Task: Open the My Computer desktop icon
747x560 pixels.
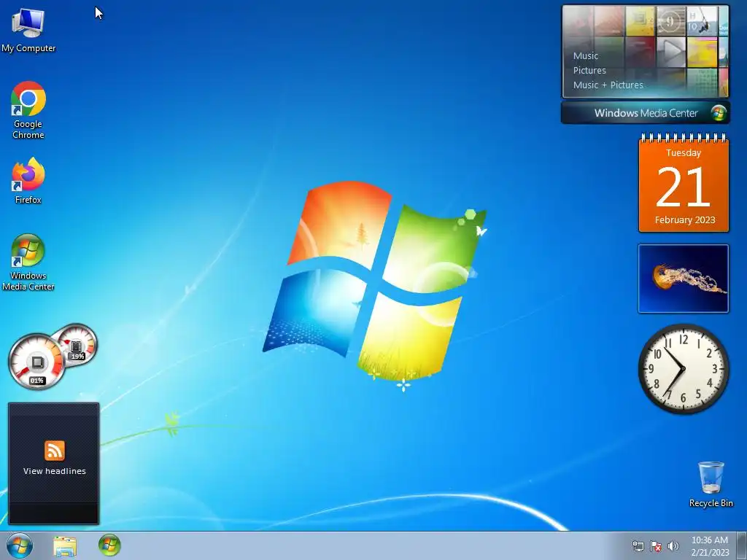Action: point(28,29)
